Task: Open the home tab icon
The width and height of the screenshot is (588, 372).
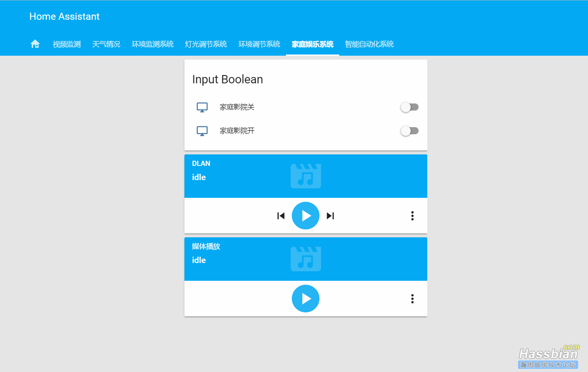Action: coord(35,44)
